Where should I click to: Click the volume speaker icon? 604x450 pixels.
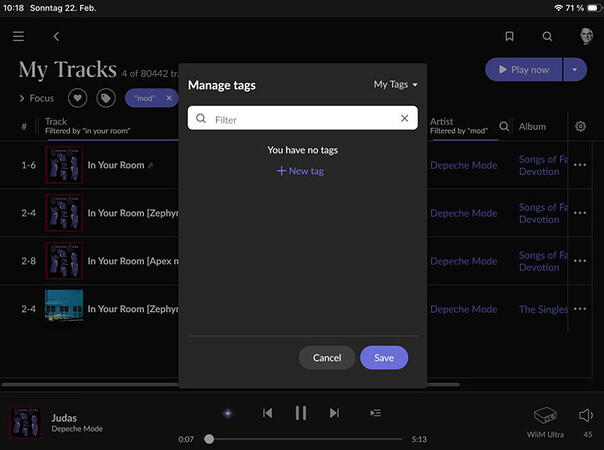click(586, 415)
